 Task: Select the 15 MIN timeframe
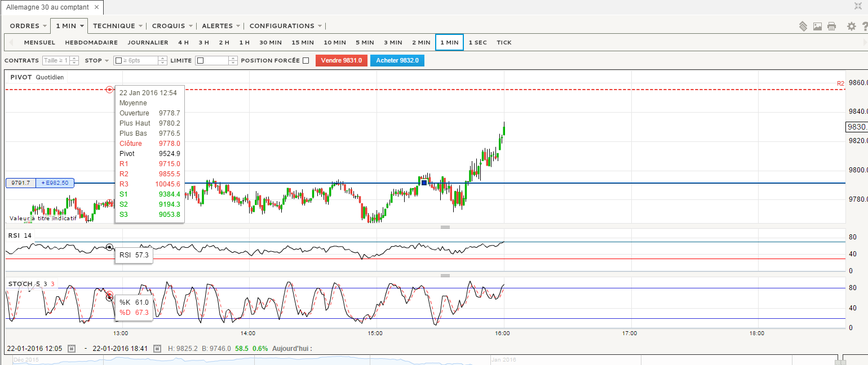click(x=303, y=42)
